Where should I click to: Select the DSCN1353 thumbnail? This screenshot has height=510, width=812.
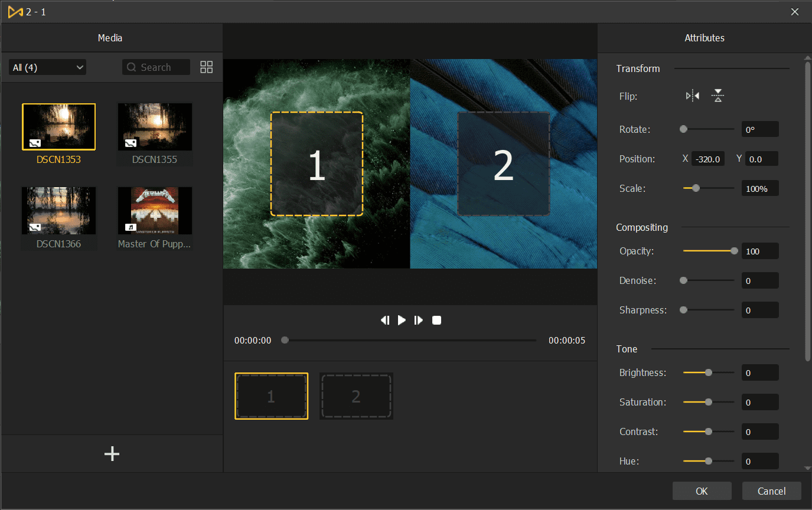click(58, 127)
